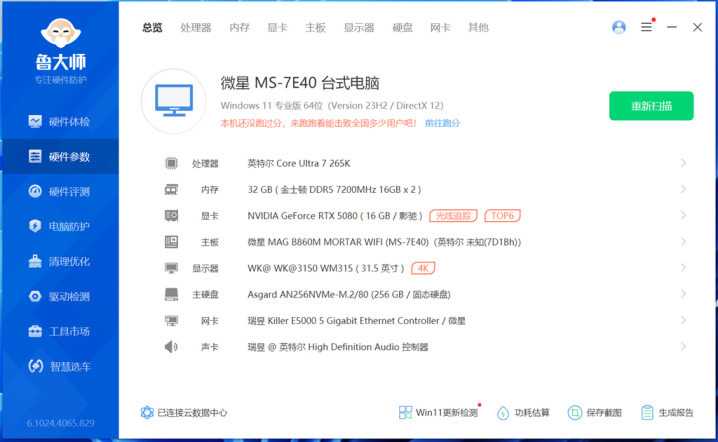Switch to the 显卡 tab
718x442 pixels.
pyautogui.click(x=277, y=27)
